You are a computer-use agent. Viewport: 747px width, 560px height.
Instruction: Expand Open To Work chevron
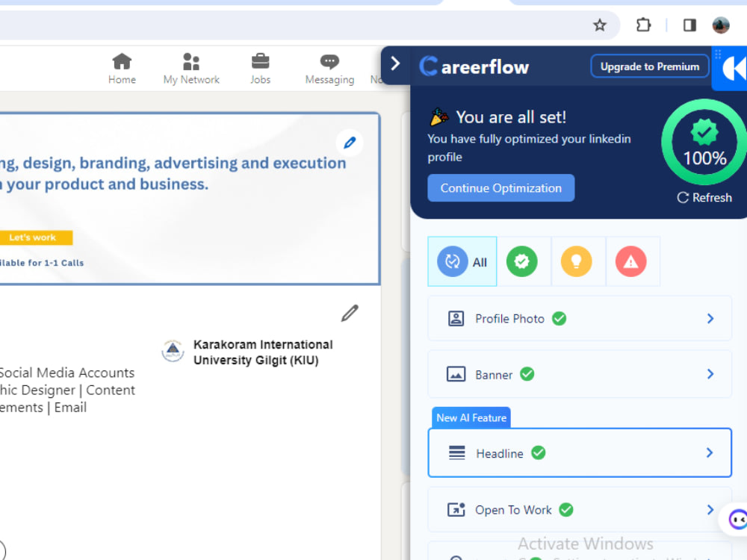pos(710,509)
